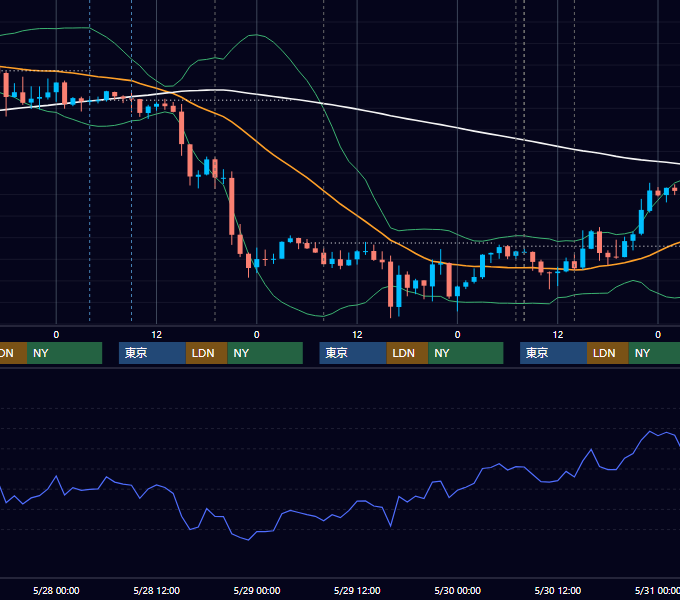The width and height of the screenshot is (680, 600).
Task: Select the NY session block starting 5/28 evening
Action: point(265,353)
